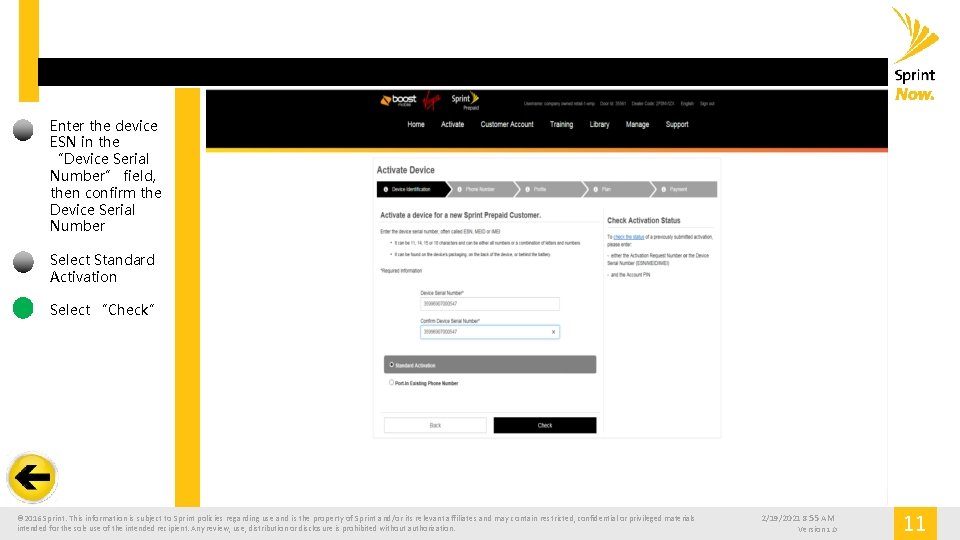Click the Device Identification step tab
960x540 pixels.
click(413, 189)
